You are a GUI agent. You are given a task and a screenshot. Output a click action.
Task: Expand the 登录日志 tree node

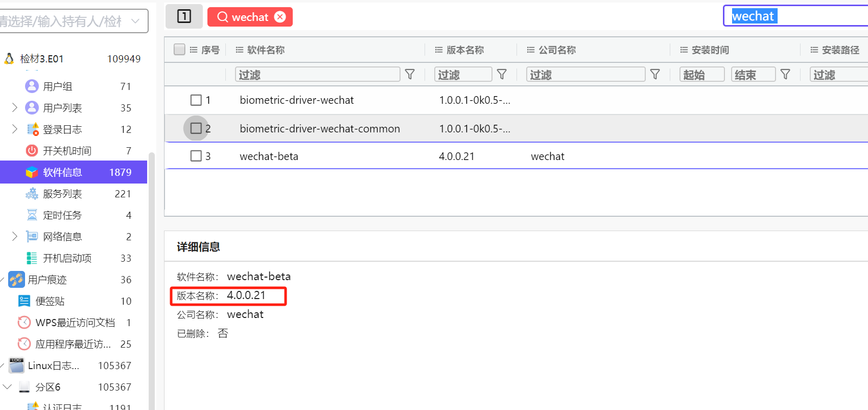tap(14, 129)
